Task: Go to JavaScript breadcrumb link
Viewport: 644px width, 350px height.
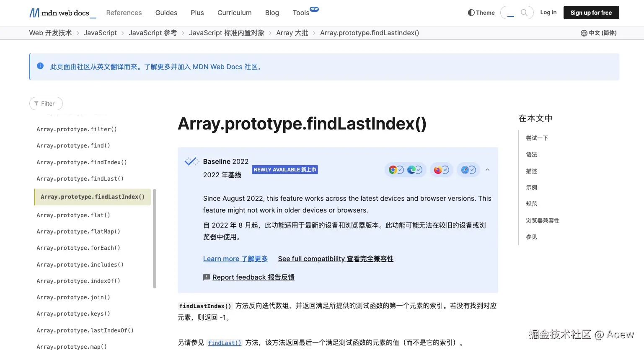Action: click(100, 33)
